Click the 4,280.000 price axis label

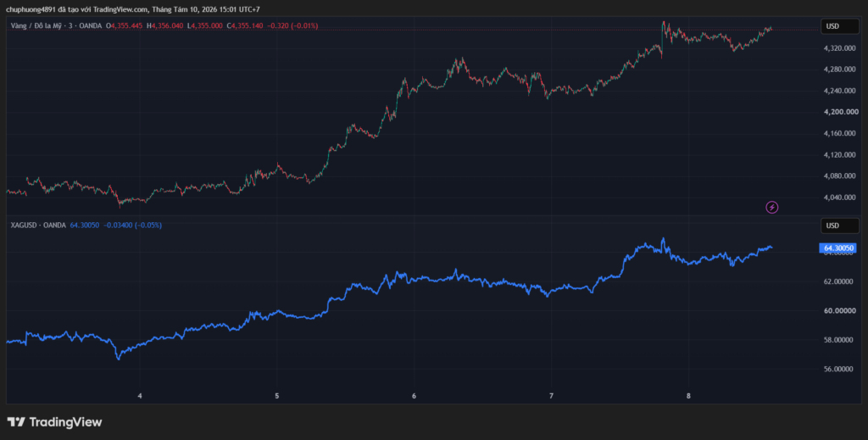840,70
